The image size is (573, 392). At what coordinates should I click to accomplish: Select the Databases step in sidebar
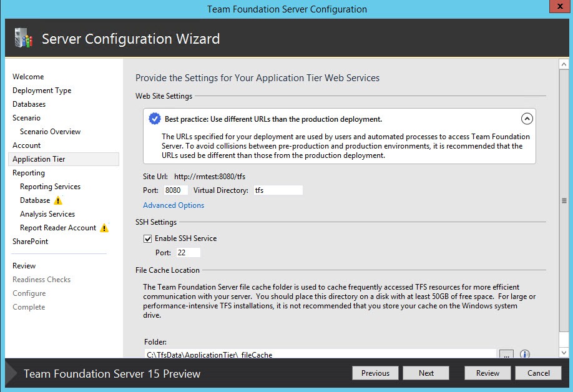[29, 104]
